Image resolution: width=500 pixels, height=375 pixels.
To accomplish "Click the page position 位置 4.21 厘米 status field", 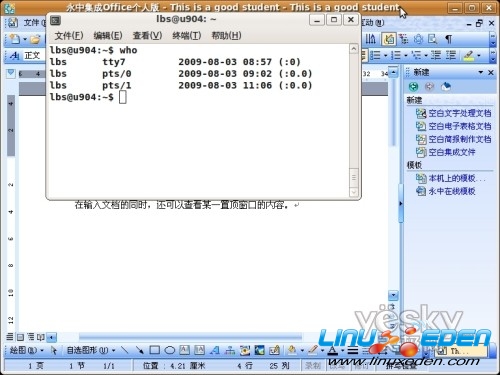I will point(174,366).
